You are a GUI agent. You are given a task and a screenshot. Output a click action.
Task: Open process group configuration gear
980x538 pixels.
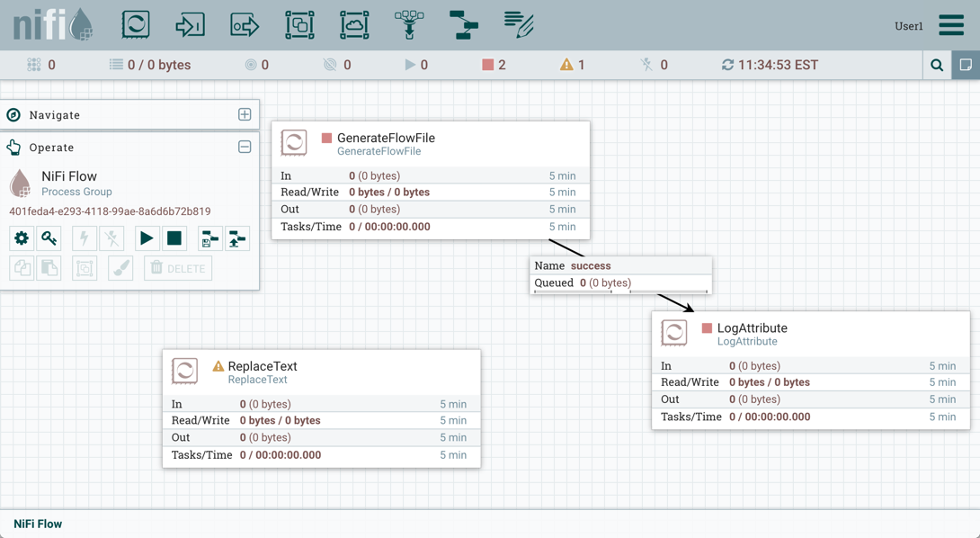[x=22, y=238]
